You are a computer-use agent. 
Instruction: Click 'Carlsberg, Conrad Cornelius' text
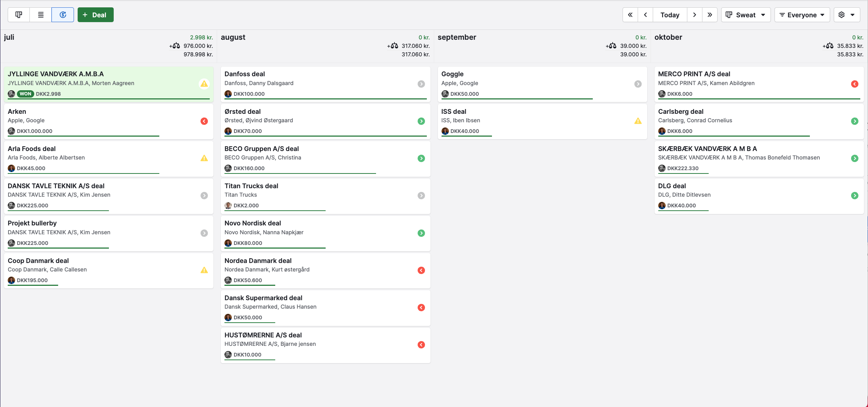pyautogui.click(x=695, y=120)
